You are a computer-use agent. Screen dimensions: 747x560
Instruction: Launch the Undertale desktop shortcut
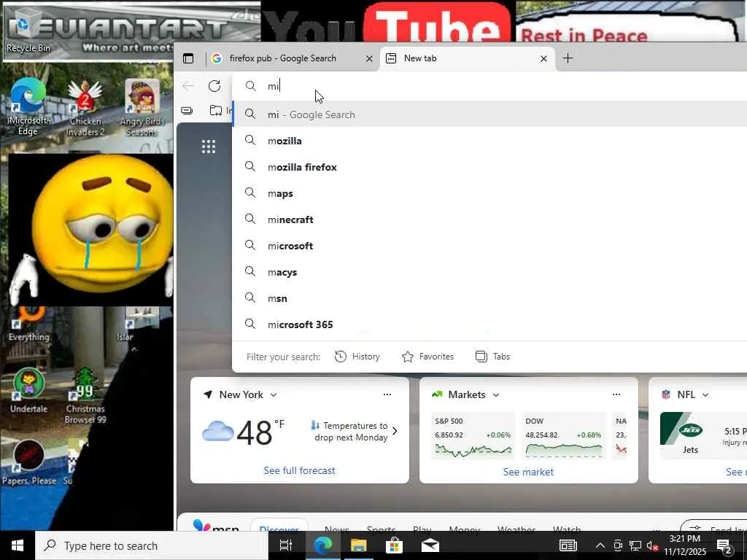[x=28, y=391]
